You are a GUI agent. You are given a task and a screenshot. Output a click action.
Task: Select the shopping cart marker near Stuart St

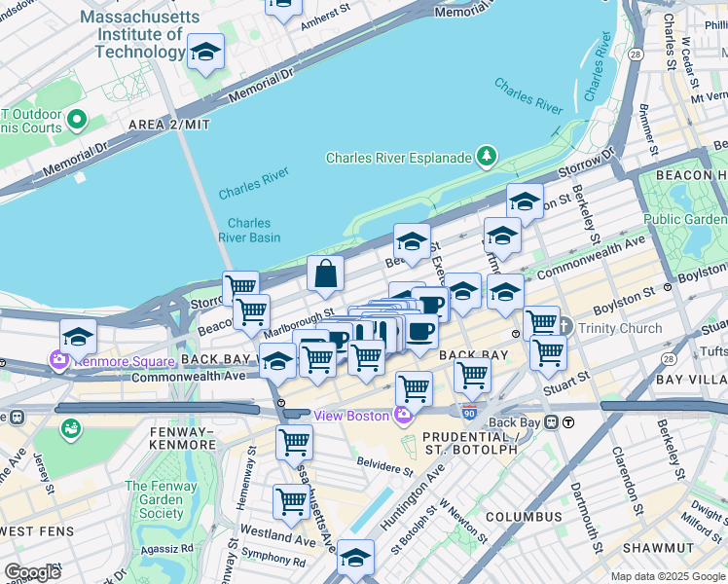[x=548, y=356]
